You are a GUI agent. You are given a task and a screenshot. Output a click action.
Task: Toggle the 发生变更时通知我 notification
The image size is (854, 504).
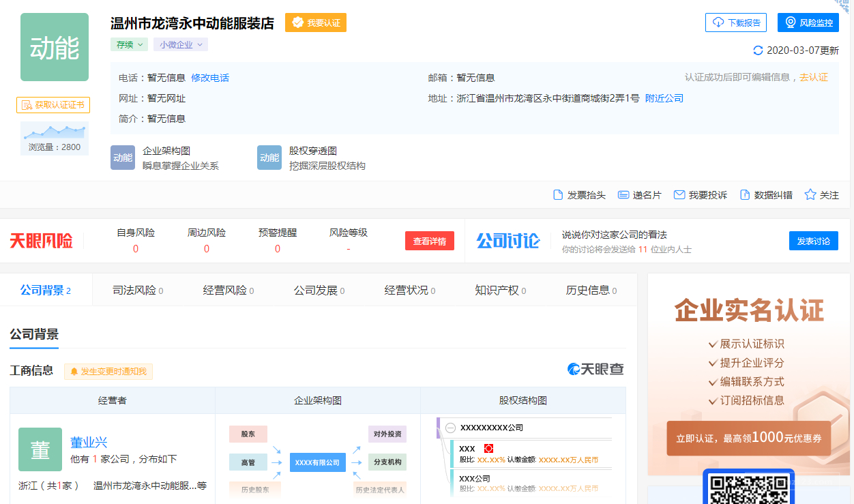coord(108,372)
